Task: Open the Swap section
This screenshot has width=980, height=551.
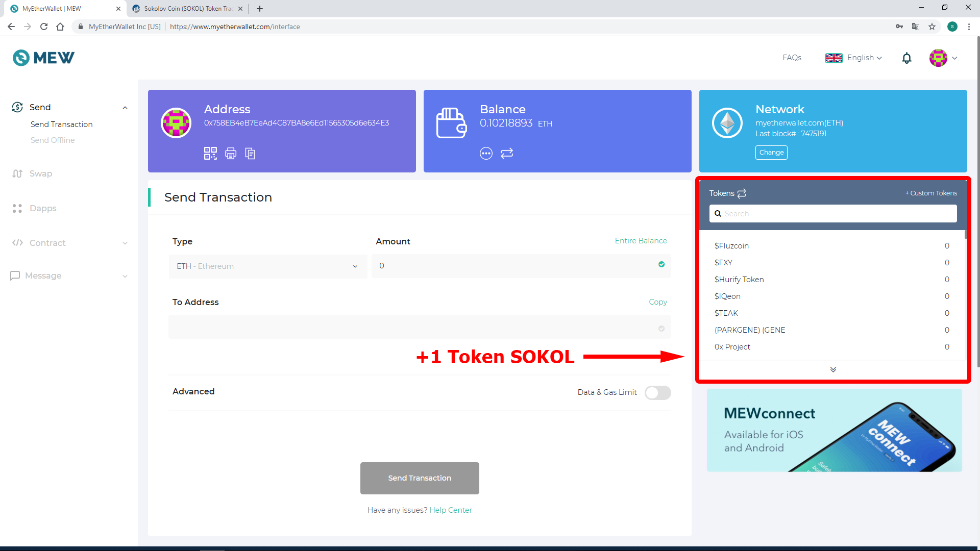Action: tap(32, 173)
